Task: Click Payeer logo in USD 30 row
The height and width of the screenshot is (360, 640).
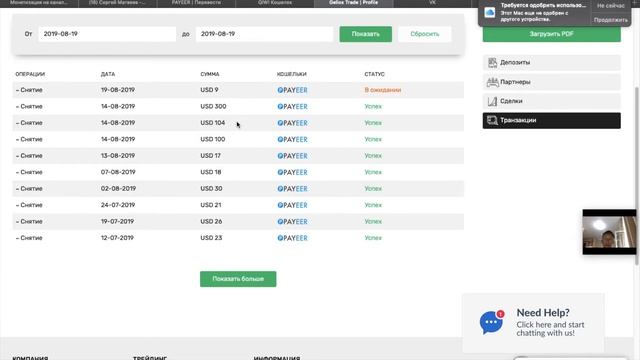Action: coord(292,189)
